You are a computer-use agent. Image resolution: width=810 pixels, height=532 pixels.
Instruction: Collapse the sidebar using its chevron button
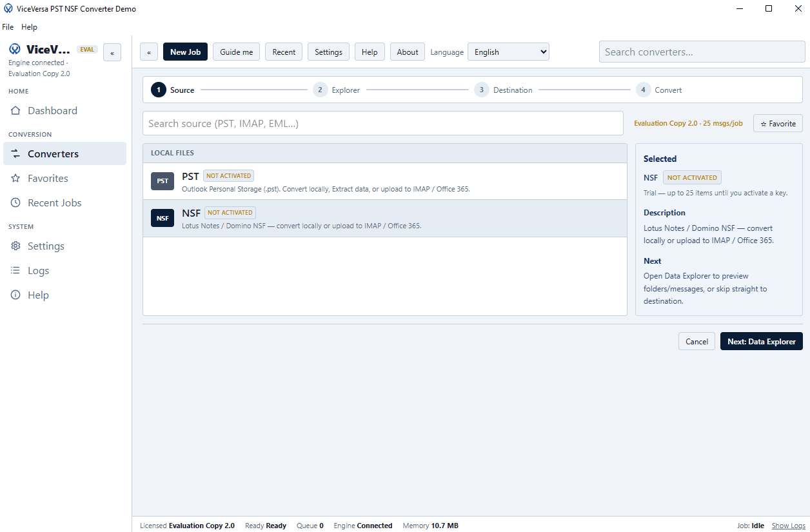(x=112, y=53)
